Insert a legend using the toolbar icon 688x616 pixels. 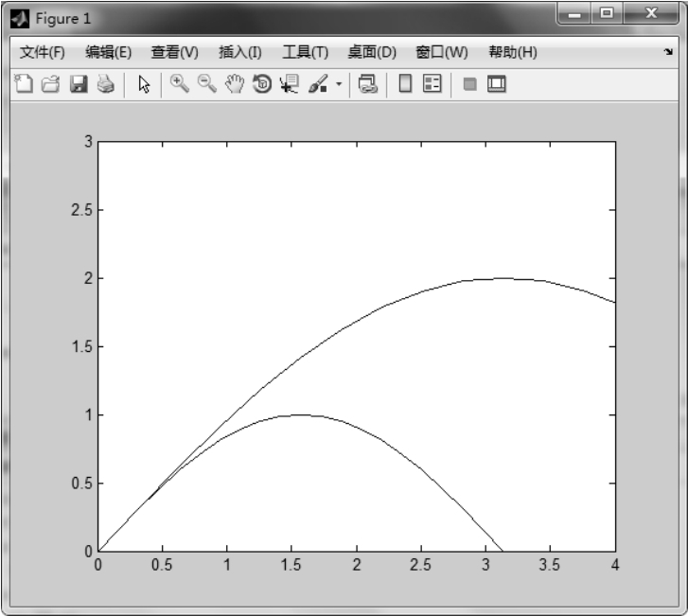click(x=432, y=84)
